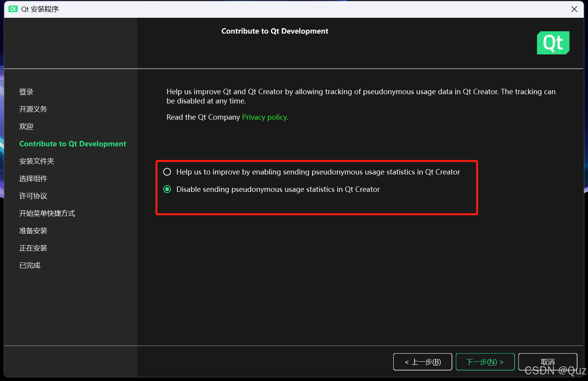Click the green Qt logo in the header
This screenshot has height=381, width=588.
click(553, 43)
